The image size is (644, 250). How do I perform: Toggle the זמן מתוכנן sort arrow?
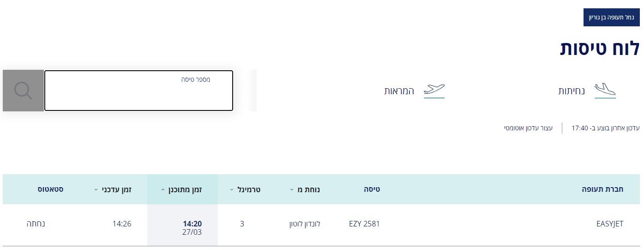pyautogui.click(x=163, y=189)
